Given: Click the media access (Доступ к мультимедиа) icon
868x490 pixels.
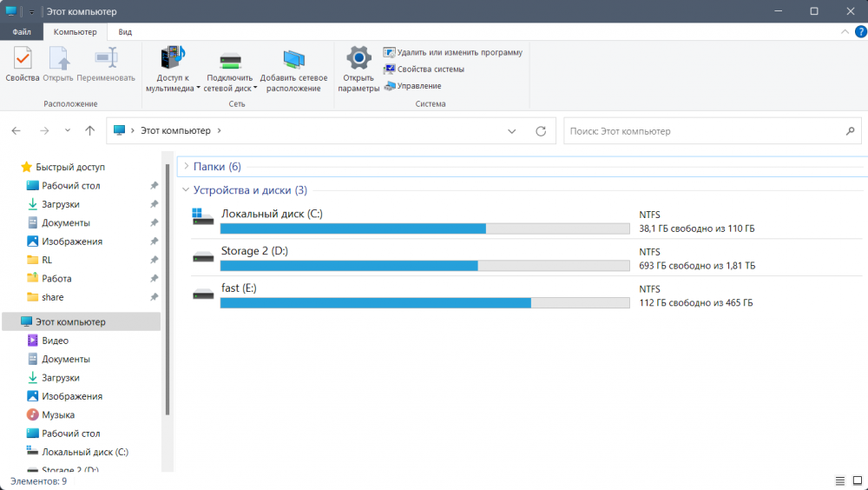Looking at the screenshot, I should coord(173,70).
